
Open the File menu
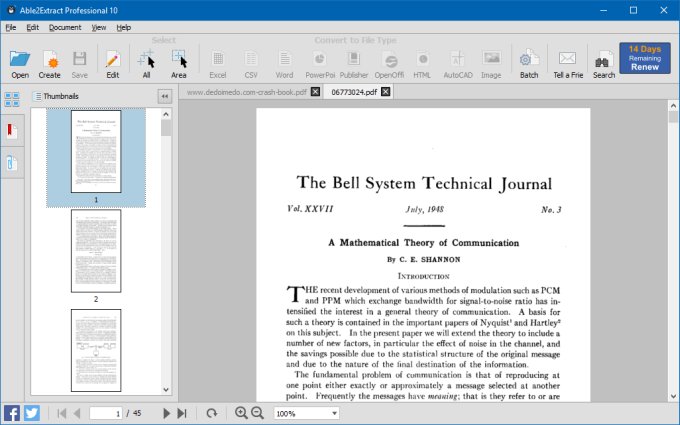[x=11, y=27]
